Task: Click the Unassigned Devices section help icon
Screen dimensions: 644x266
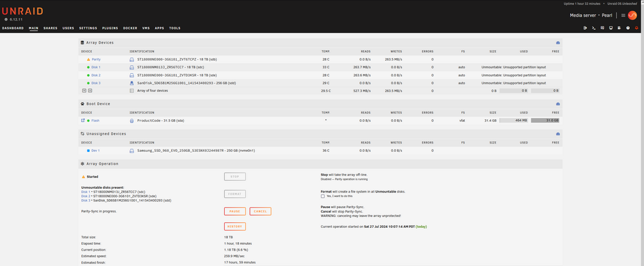Action: pos(558,134)
